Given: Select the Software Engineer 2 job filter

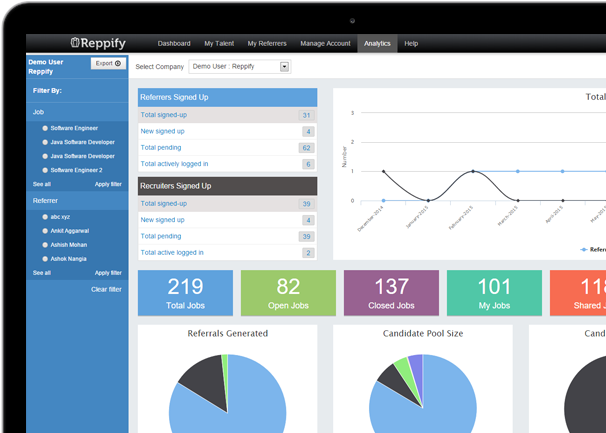Looking at the screenshot, I should click(x=45, y=170).
